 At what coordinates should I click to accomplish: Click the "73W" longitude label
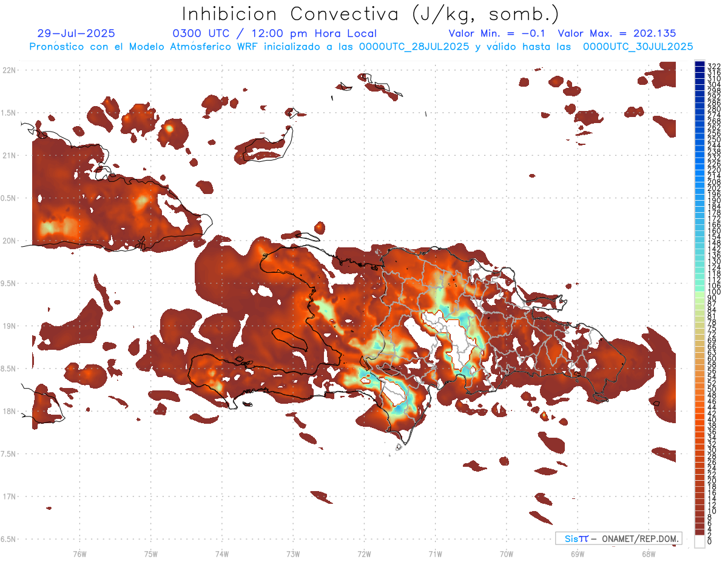pos(293,554)
